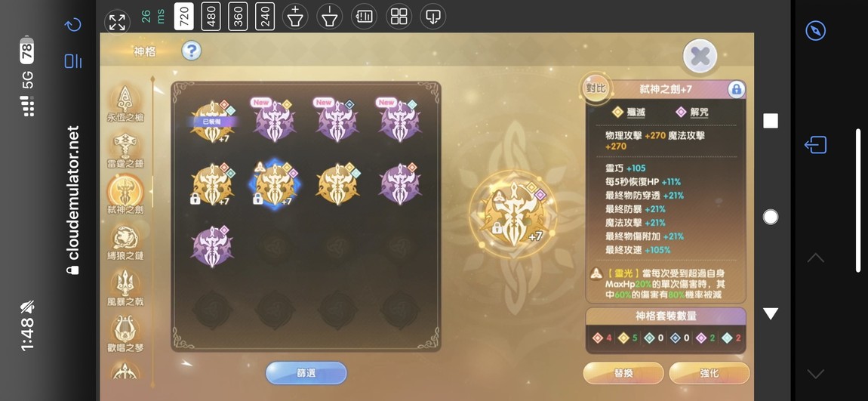Click the down chevron on right panel

tap(815, 374)
